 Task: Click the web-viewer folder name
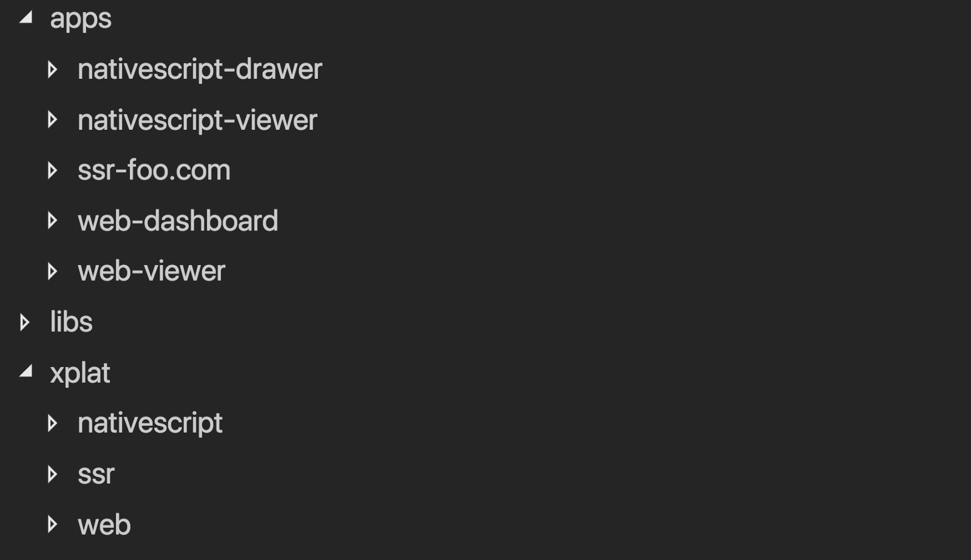(x=152, y=271)
